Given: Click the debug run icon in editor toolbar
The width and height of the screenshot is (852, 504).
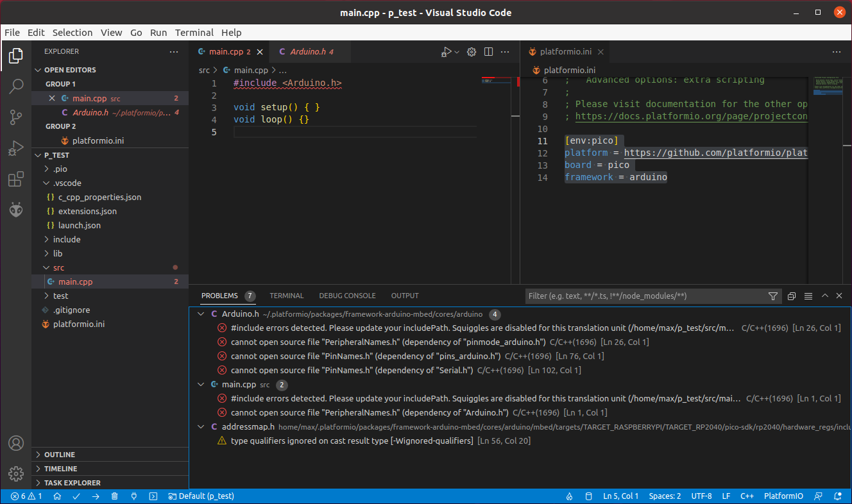Looking at the screenshot, I should click(x=447, y=52).
